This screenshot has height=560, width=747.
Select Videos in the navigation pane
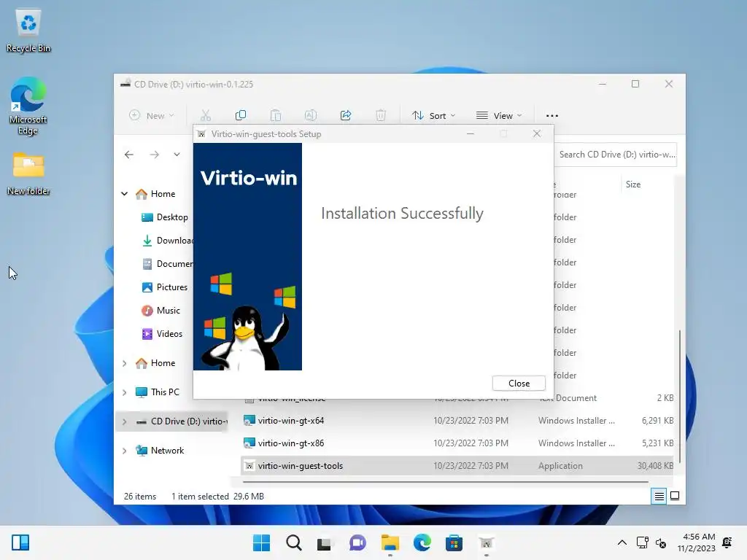pos(162,334)
